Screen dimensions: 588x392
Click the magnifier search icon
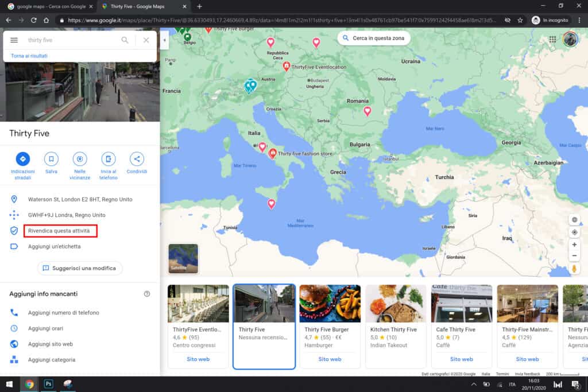(125, 40)
